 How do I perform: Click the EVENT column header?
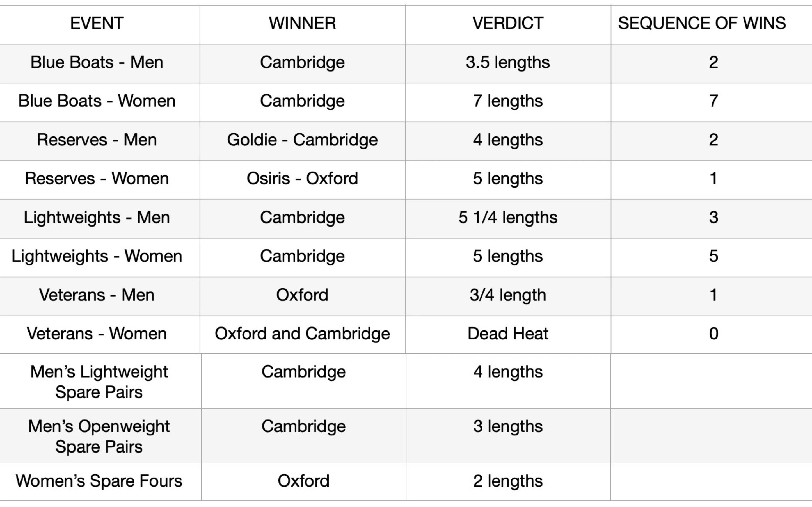pyautogui.click(x=97, y=23)
